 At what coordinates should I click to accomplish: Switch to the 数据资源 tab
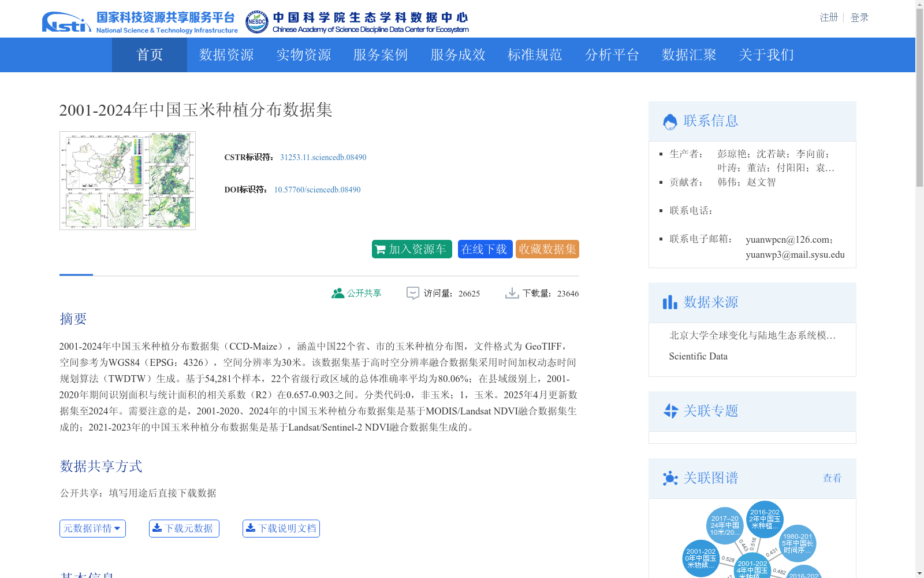point(226,55)
